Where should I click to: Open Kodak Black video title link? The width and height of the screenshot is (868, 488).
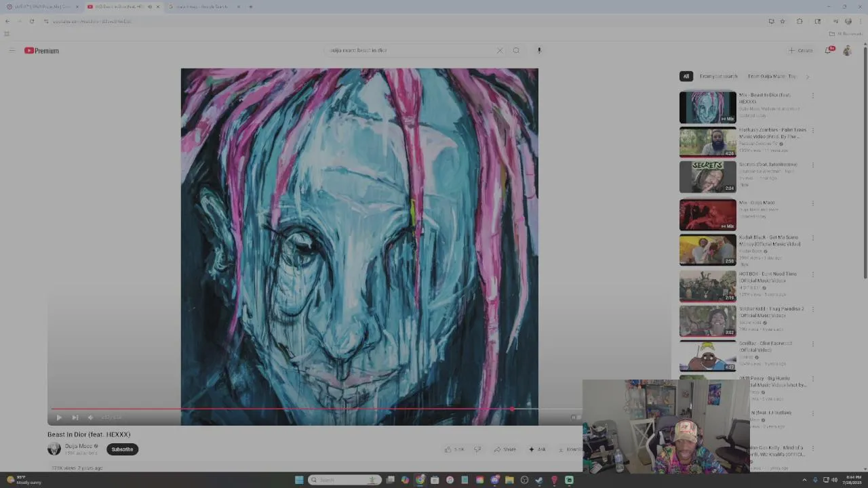click(x=770, y=241)
